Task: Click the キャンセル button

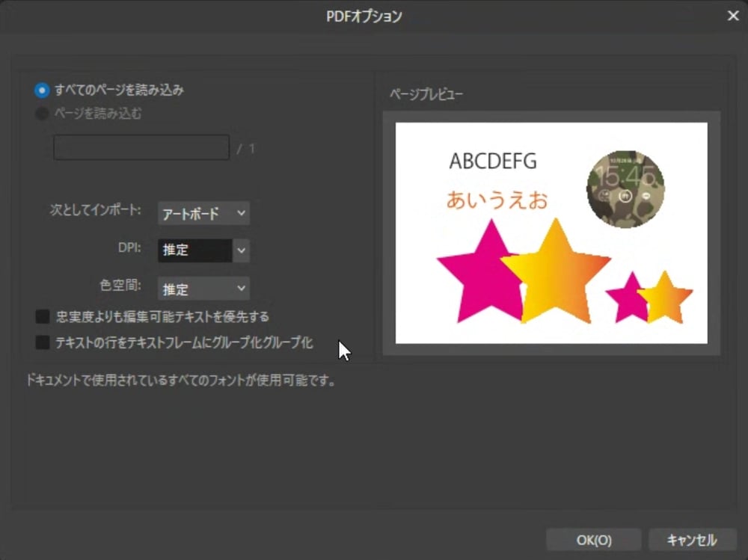Action: tap(691, 540)
